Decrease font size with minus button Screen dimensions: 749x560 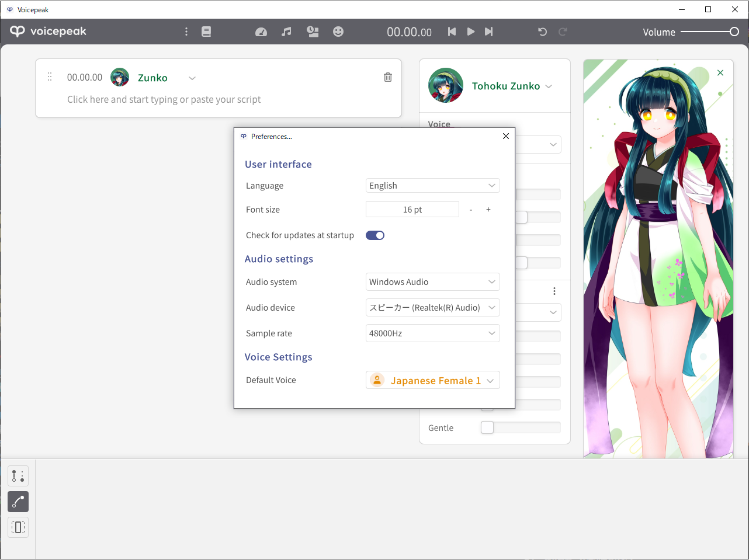point(471,210)
